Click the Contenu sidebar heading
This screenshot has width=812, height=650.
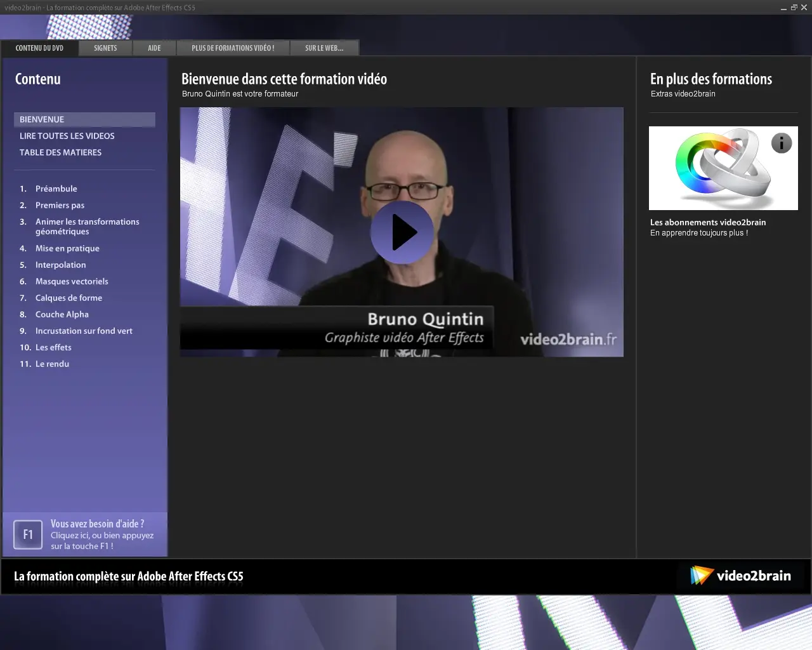38,79
